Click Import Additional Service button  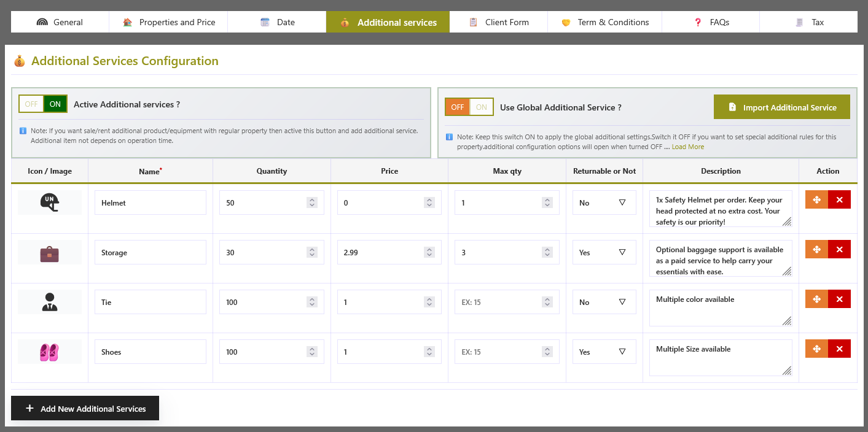click(x=782, y=107)
